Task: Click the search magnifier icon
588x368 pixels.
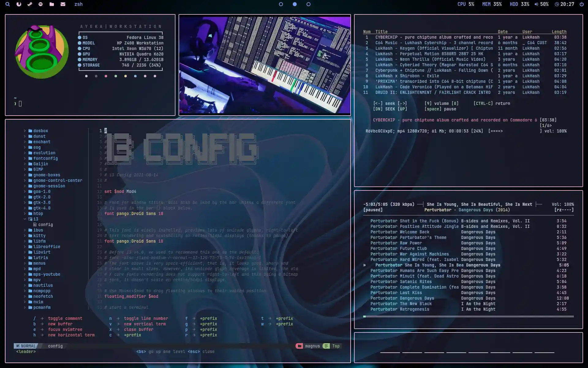Action: click(x=8, y=4)
